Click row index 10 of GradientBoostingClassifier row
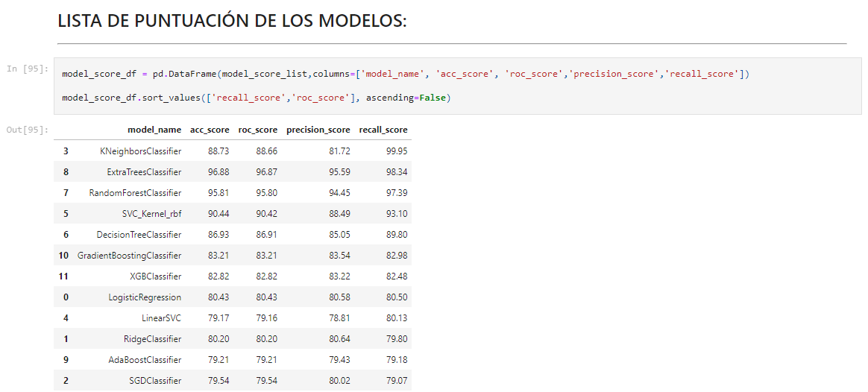This screenshot has width=868, height=392. (x=63, y=256)
